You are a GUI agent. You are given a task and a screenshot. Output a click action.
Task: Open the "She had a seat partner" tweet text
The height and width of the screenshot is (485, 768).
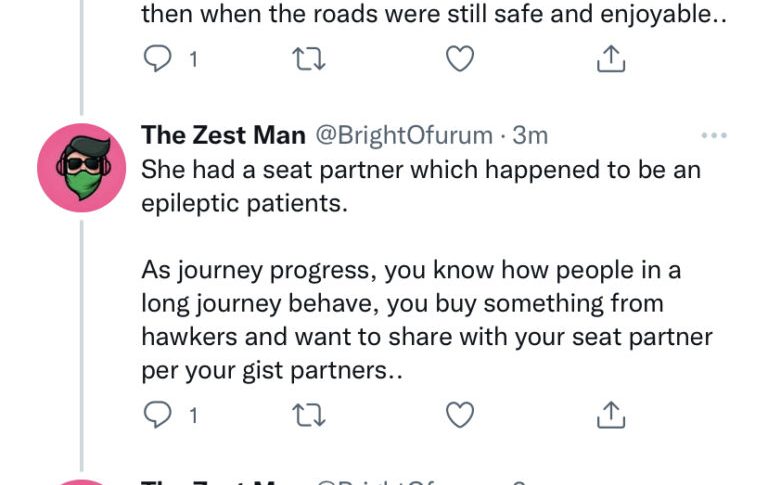420,184
